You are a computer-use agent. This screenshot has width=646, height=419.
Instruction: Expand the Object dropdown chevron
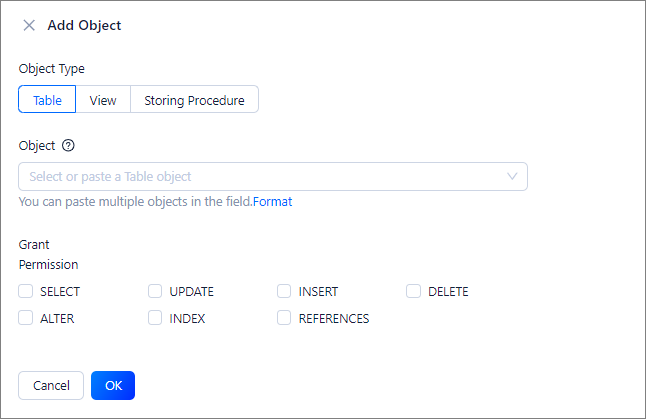point(513,176)
